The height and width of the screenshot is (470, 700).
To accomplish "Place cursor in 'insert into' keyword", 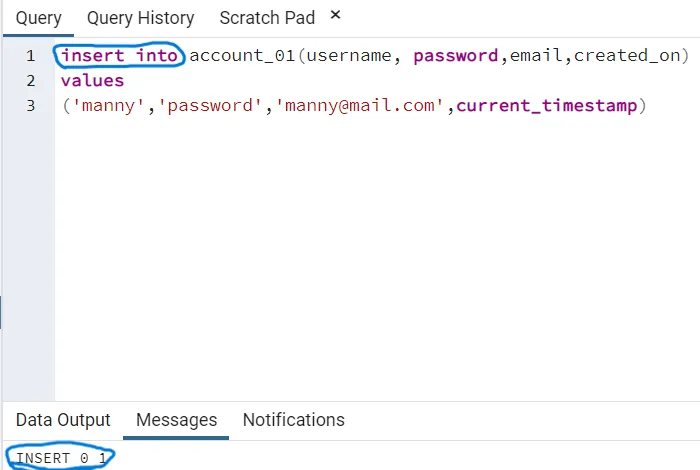I will [x=120, y=55].
